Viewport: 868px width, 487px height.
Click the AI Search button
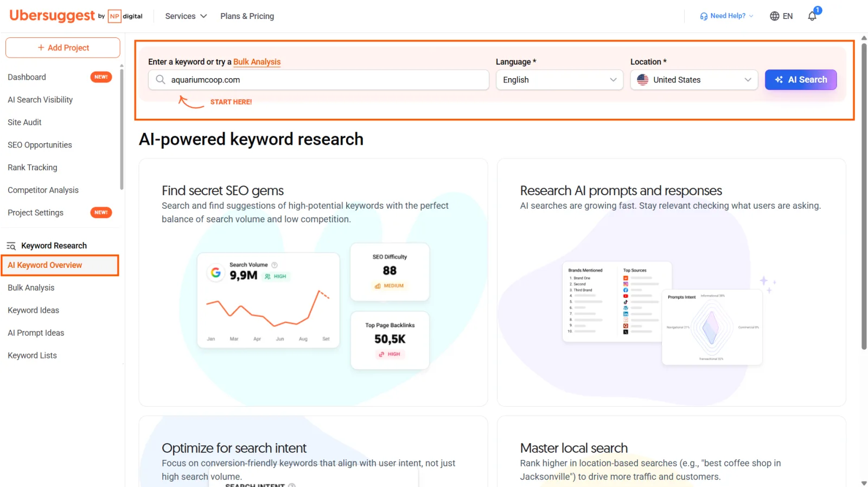coord(801,80)
